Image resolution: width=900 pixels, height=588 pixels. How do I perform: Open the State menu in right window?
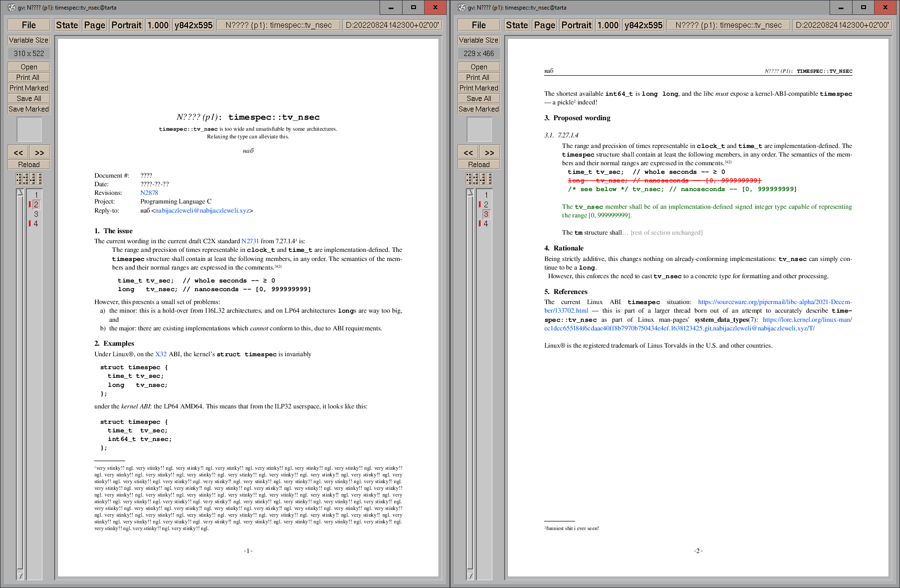[x=517, y=25]
